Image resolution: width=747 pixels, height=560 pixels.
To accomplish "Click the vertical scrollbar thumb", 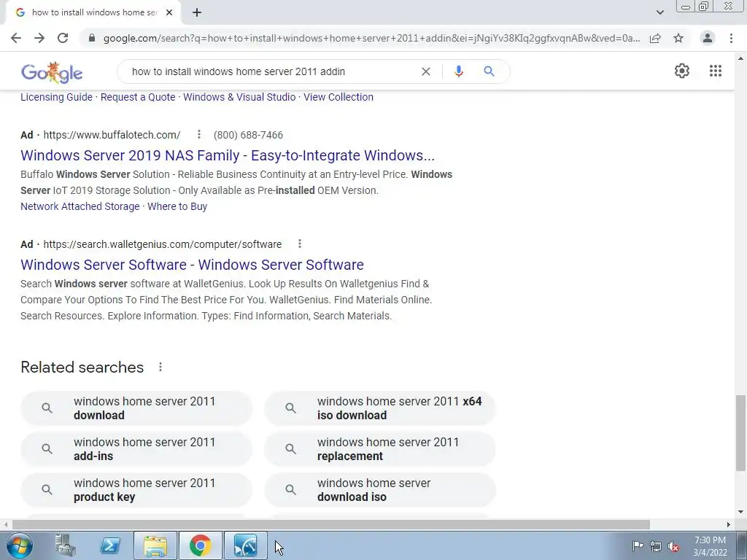I will pos(740,433).
